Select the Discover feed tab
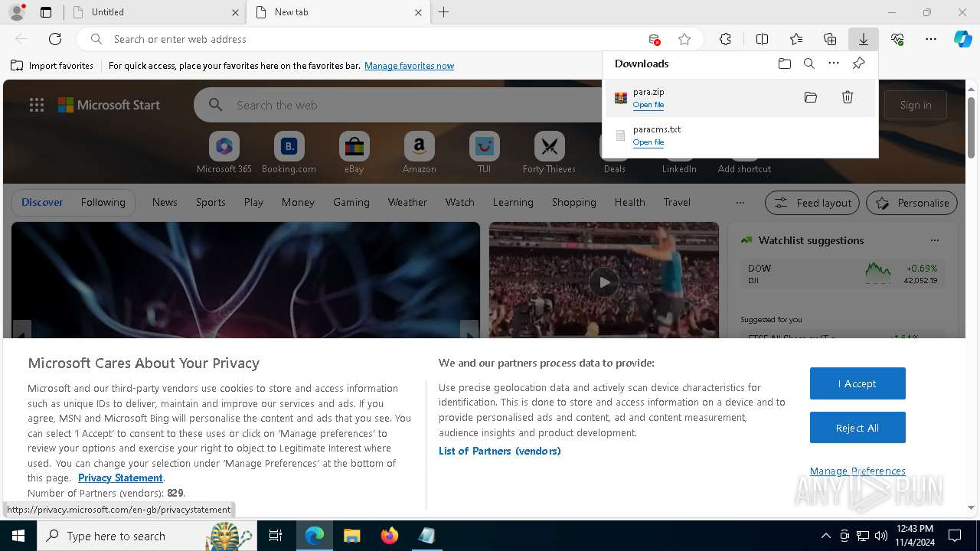This screenshot has width=980, height=551. point(42,202)
